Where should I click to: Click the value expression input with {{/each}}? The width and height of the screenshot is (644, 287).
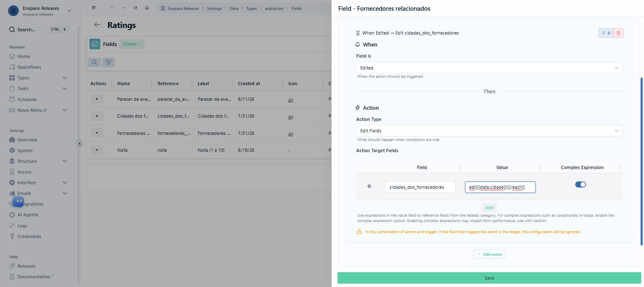pos(500,187)
